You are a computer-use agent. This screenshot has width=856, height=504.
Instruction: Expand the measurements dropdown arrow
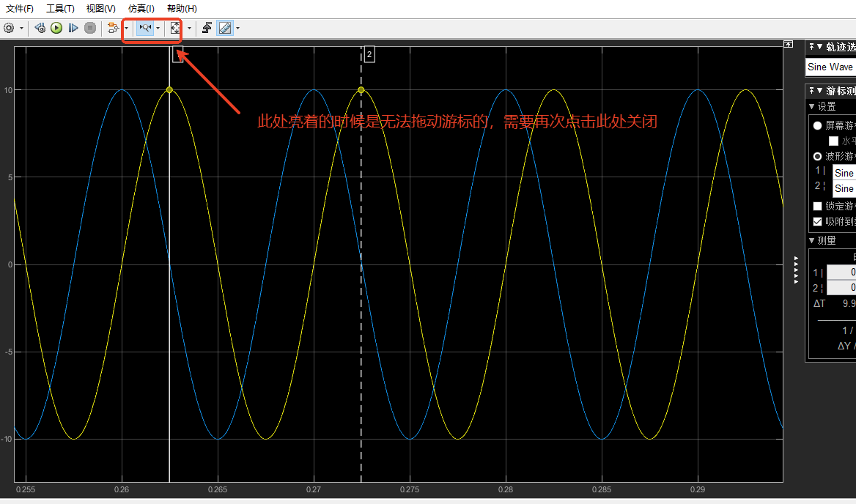[x=237, y=28]
